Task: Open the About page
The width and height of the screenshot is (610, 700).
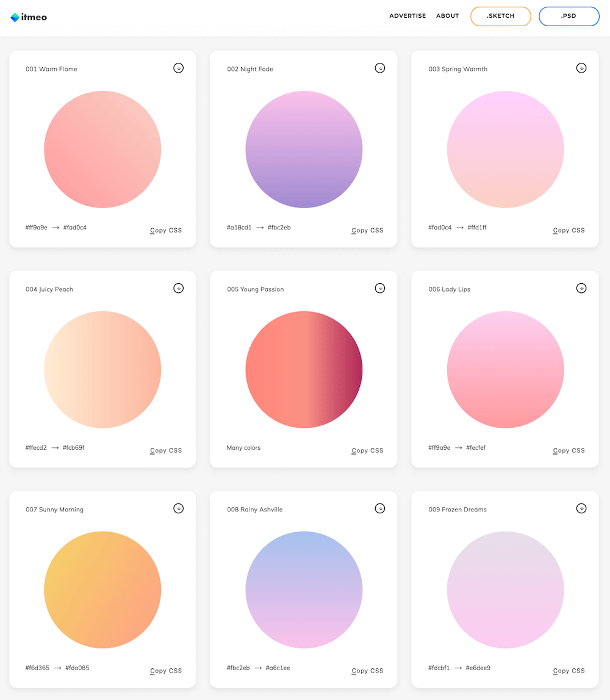Action: pyautogui.click(x=448, y=16)
